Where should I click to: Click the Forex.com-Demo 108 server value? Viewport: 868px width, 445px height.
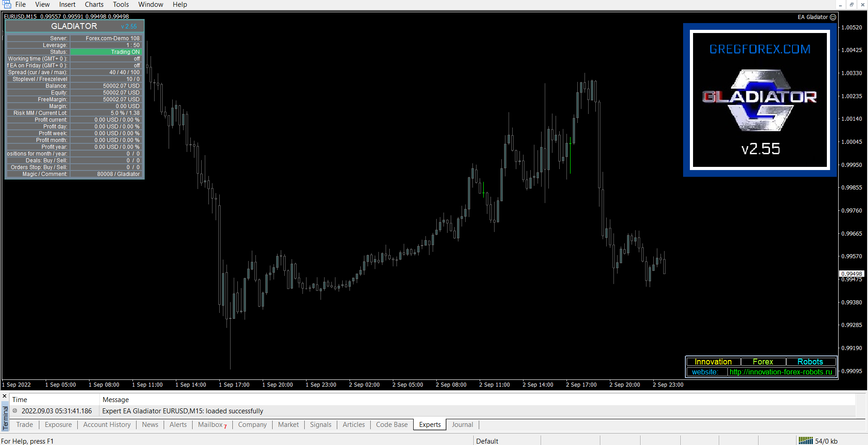[x=106, y=38]
